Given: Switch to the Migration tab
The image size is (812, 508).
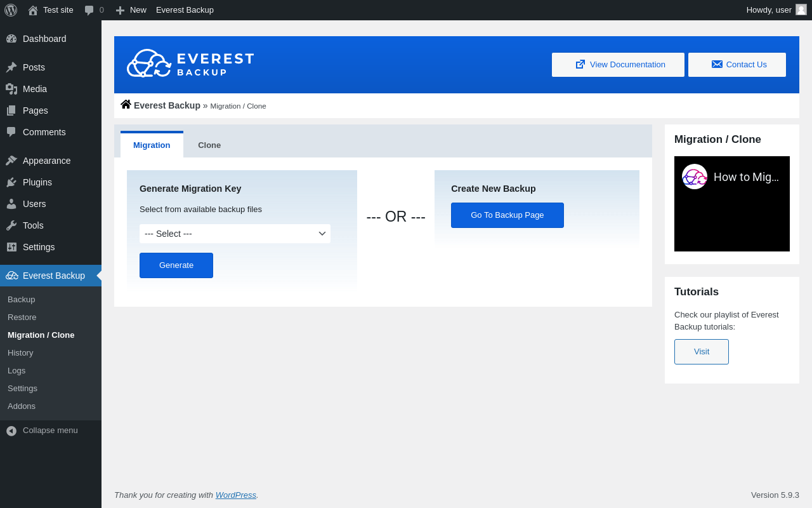Looking at the screenshot, I should coord(152,145).
